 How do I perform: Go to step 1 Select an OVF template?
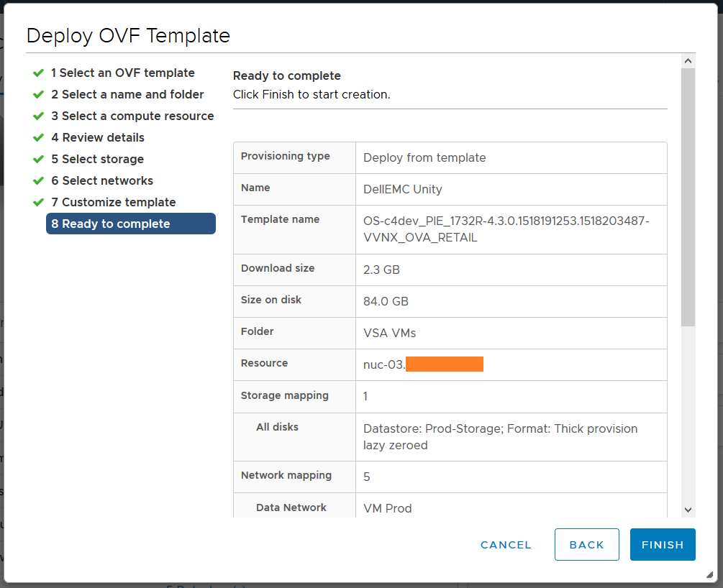point(122,73)
